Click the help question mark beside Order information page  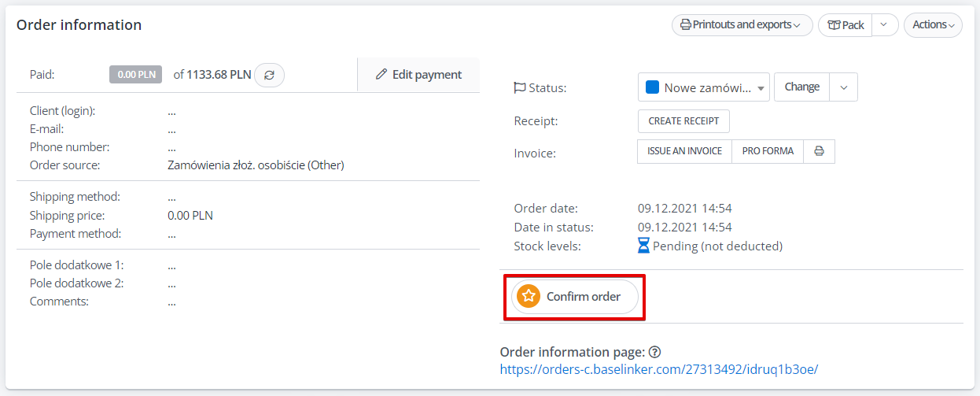point(654,352)
